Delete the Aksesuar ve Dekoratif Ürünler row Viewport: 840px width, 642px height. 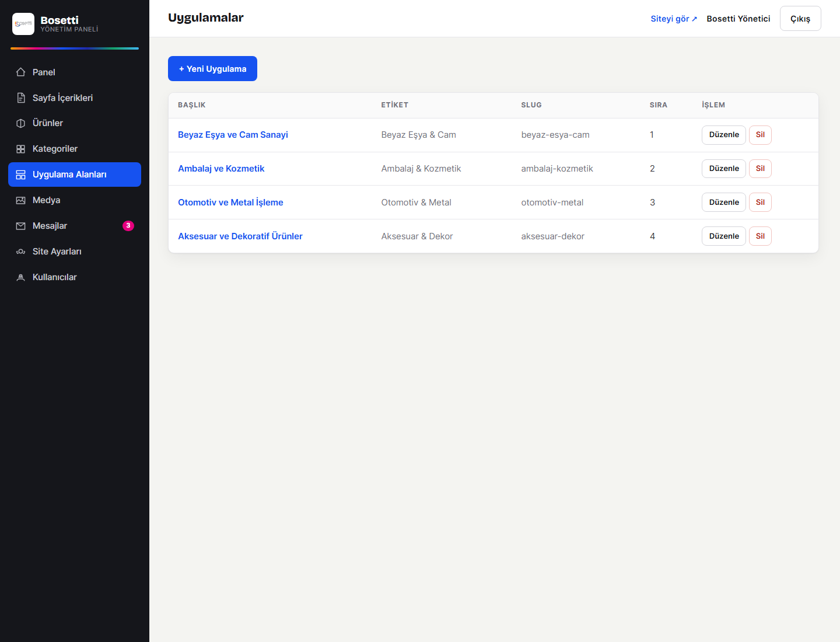[x=760, y=236]
